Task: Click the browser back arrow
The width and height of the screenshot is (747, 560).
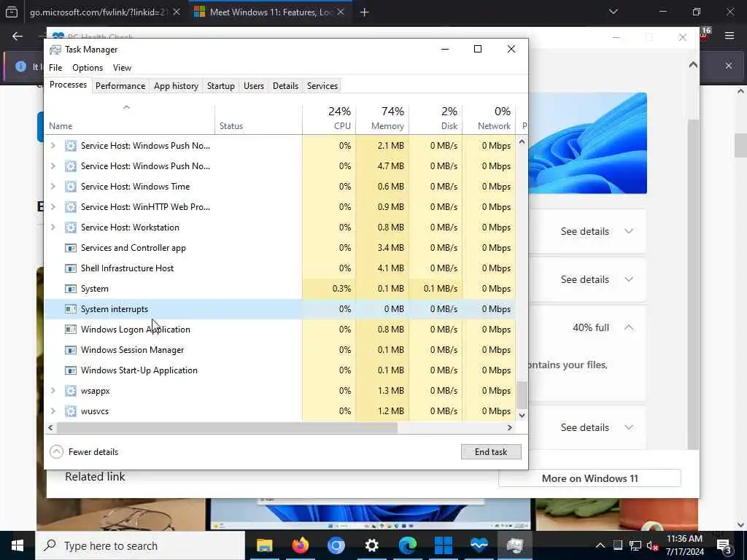Action: (18, 36)
